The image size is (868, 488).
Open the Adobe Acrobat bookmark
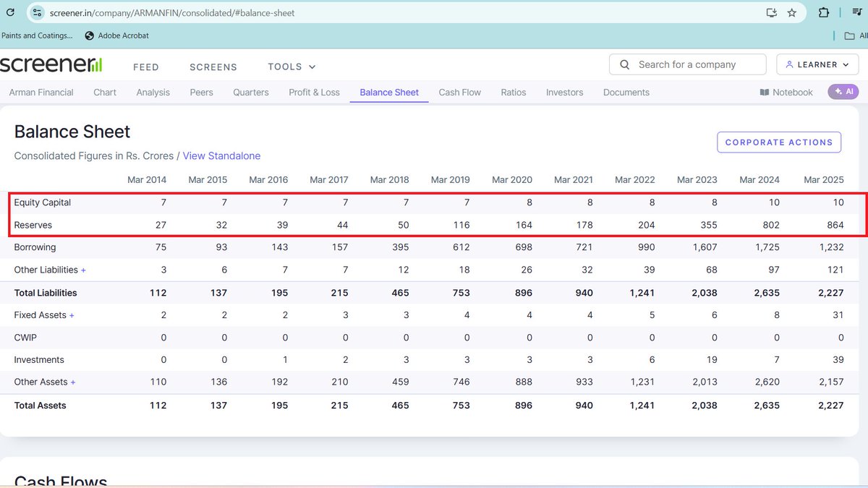(x=116, y=35)
